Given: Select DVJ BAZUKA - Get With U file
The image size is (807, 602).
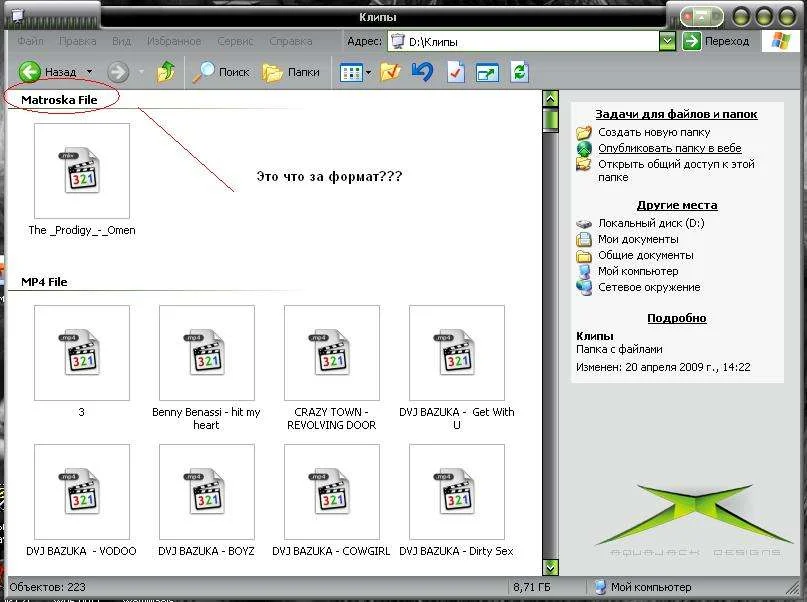Looking at the screenshot, I should [457, 353].
